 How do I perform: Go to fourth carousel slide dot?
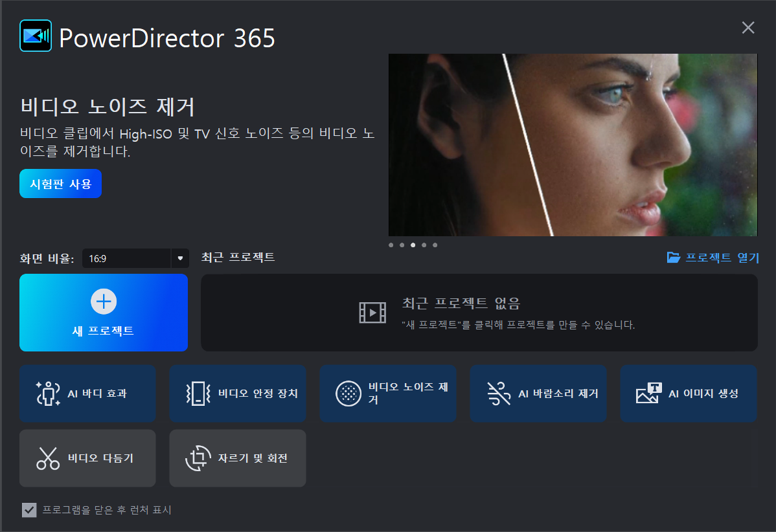pyautogui.click(x=424, y=245)
